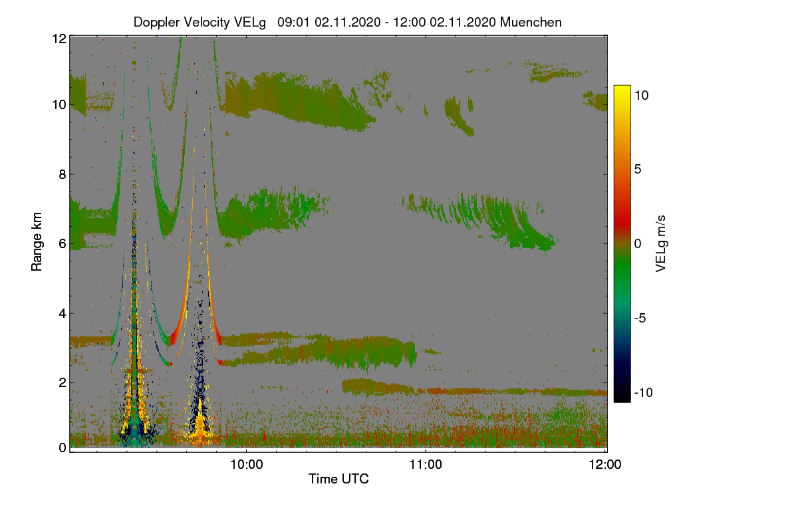Click the '12:00' time tick label
Viewport: 798px width, 532px height.
point(605,464)
